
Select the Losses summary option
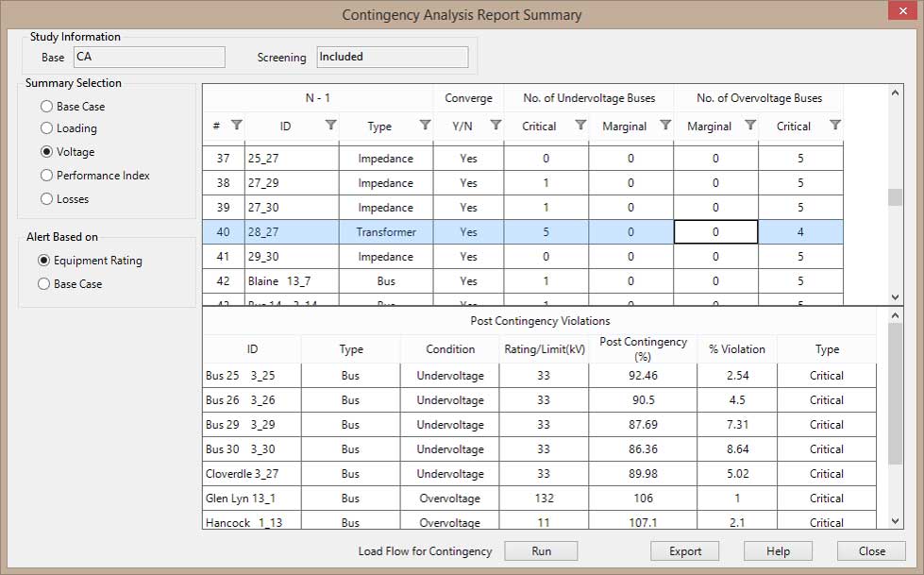pyautogui.click(x=45, y=199)
